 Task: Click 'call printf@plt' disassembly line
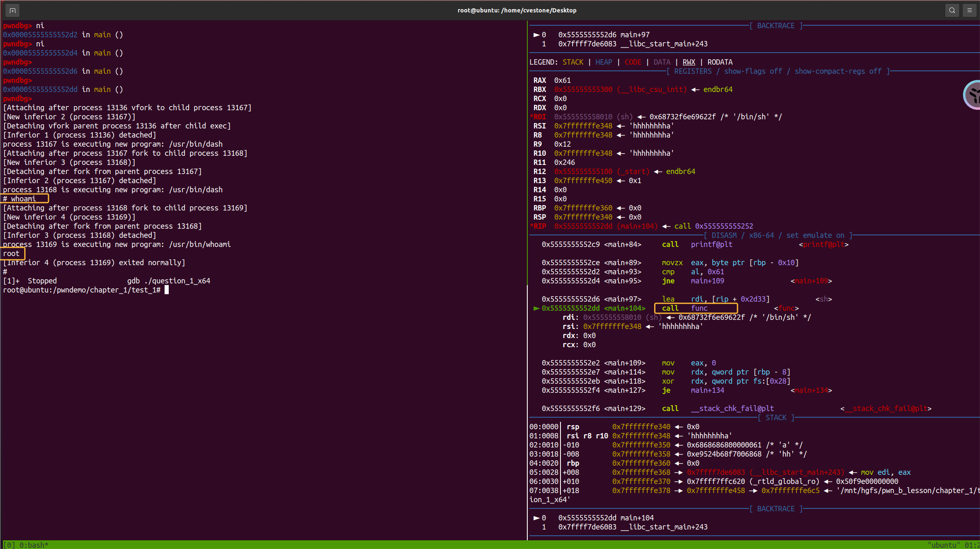click(695, 244)
